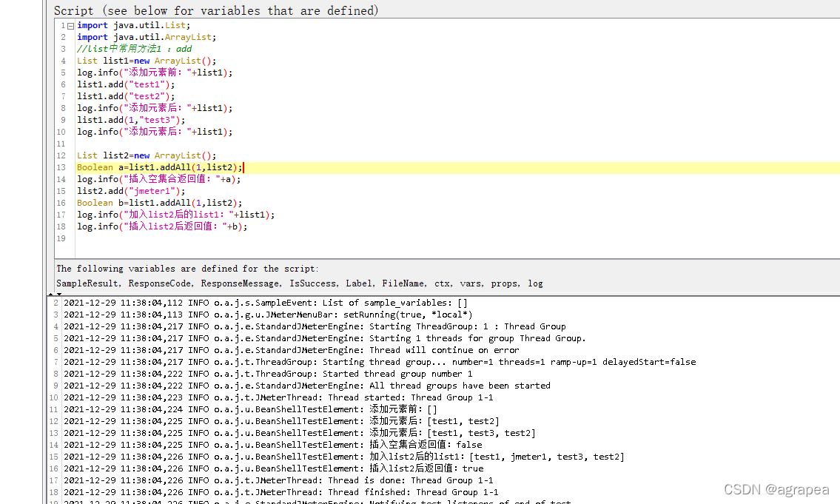Click line number 11 in the gutter

[61, 144]
